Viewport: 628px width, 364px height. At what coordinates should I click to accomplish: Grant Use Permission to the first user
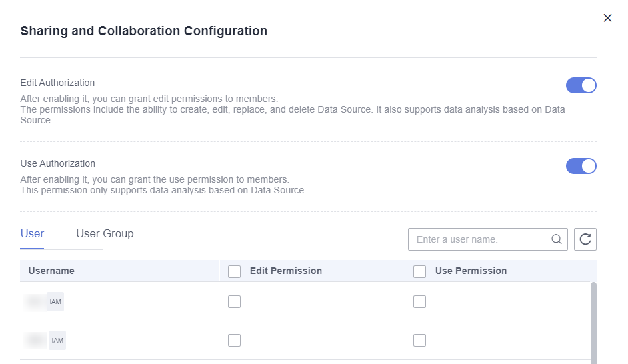click(x=419, y=301)
